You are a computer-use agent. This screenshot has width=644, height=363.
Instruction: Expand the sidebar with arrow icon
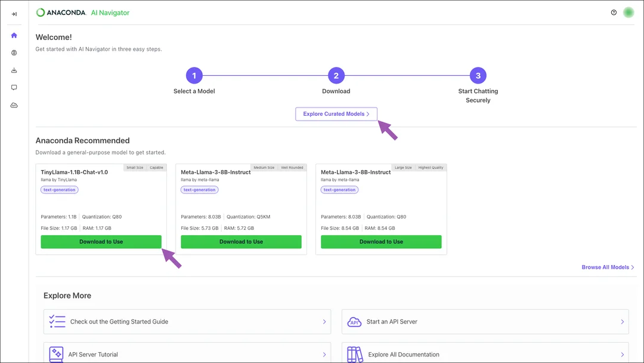14,14
